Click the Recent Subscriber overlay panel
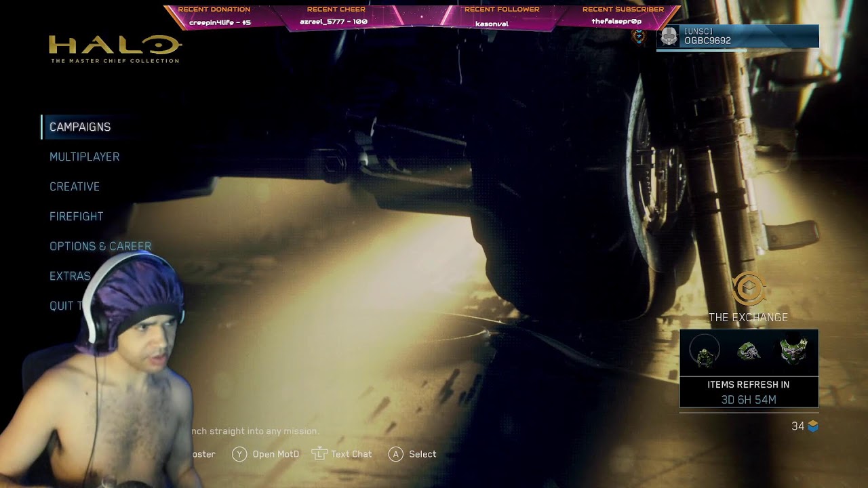The image size is (868, 488). coord(623,16)
